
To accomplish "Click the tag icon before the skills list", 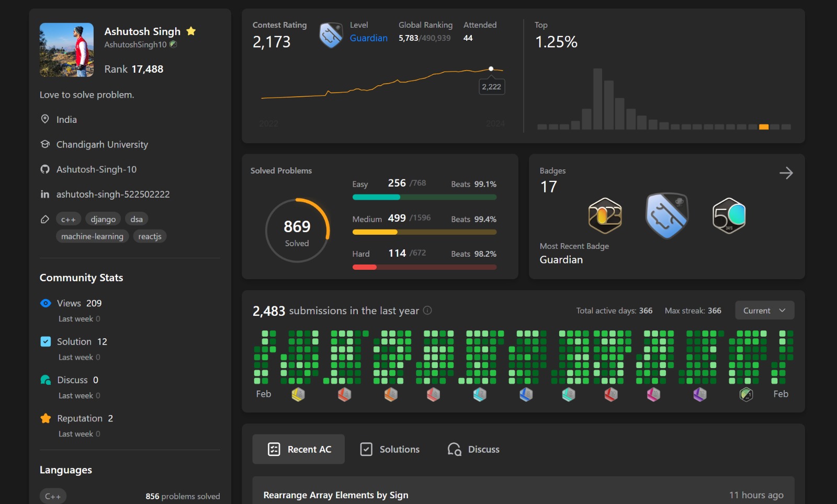I will pyautogui.click(x=45, y=220).
